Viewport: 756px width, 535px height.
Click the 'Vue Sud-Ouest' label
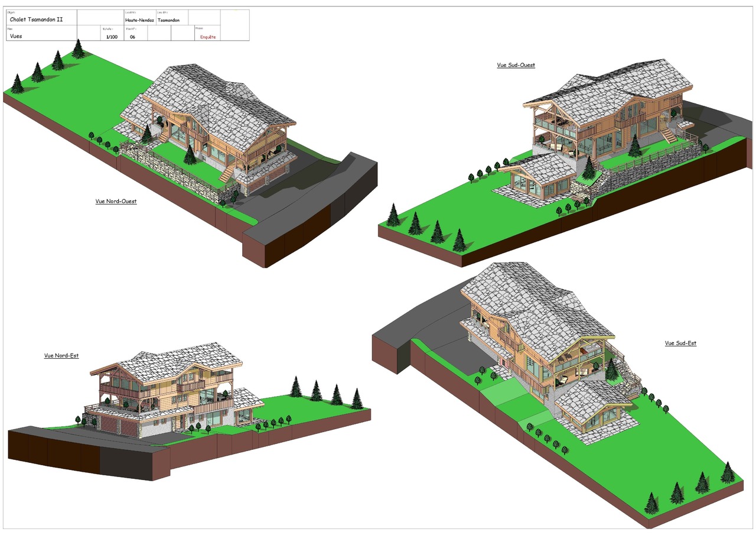pos(516,65)
